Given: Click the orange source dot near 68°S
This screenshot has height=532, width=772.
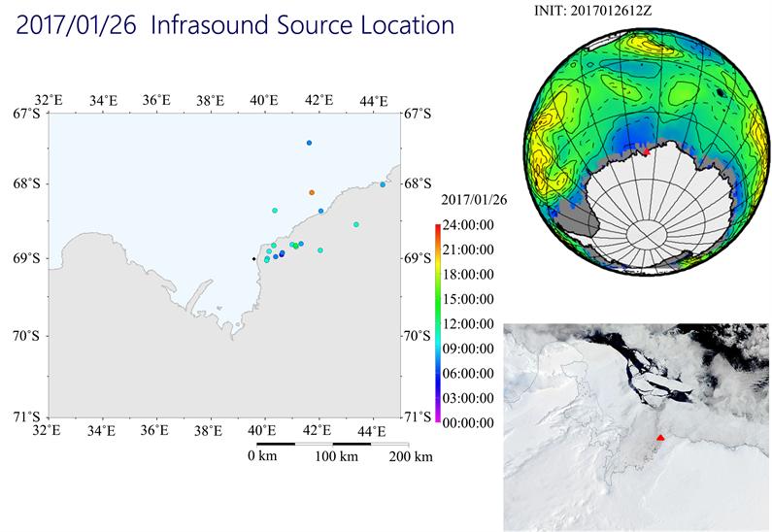Looking at the screenshot, I should (312, 192).
